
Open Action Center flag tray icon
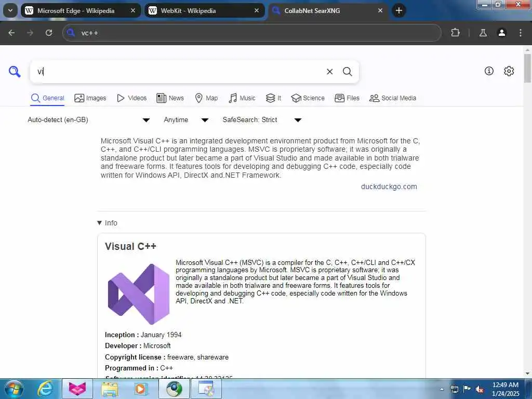click(x=467, y=389)
